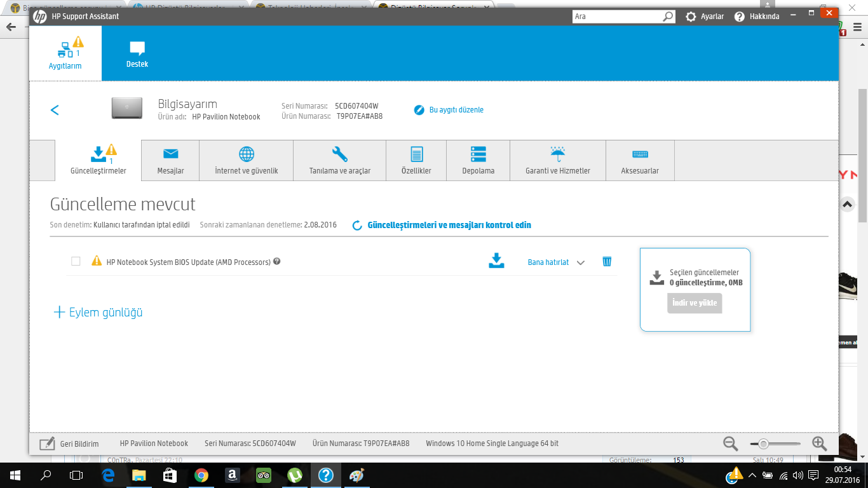Open the Depolama tab
868x488 pixels.
[478, 160]
